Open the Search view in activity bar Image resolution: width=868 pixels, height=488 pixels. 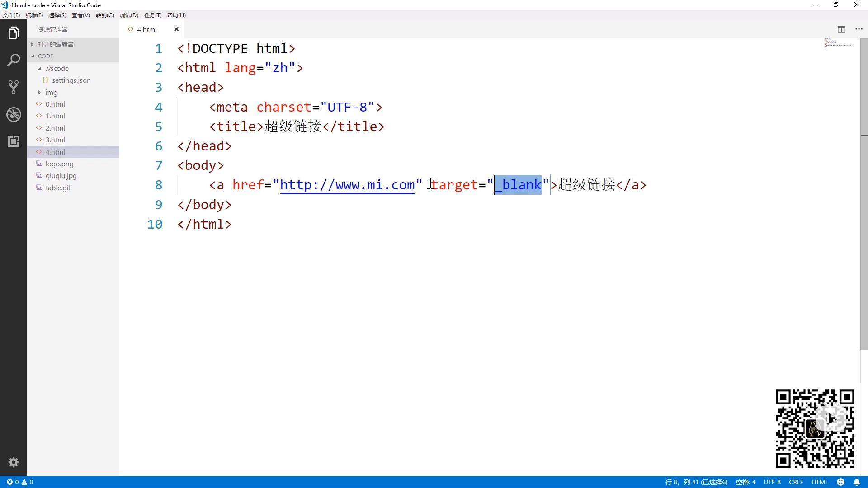point(14,60)
